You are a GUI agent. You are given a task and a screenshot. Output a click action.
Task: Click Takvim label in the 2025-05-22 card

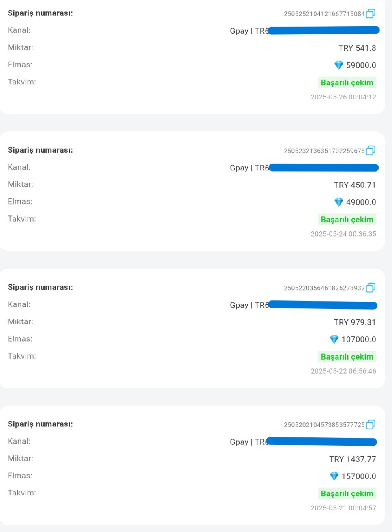(22, 356)
